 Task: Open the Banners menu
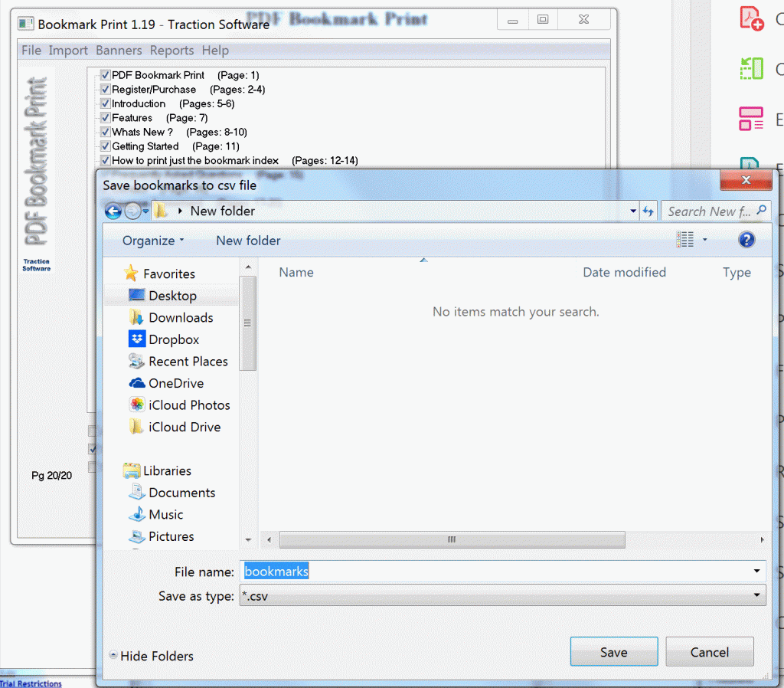pyautogui.click(x=119, y=51)
